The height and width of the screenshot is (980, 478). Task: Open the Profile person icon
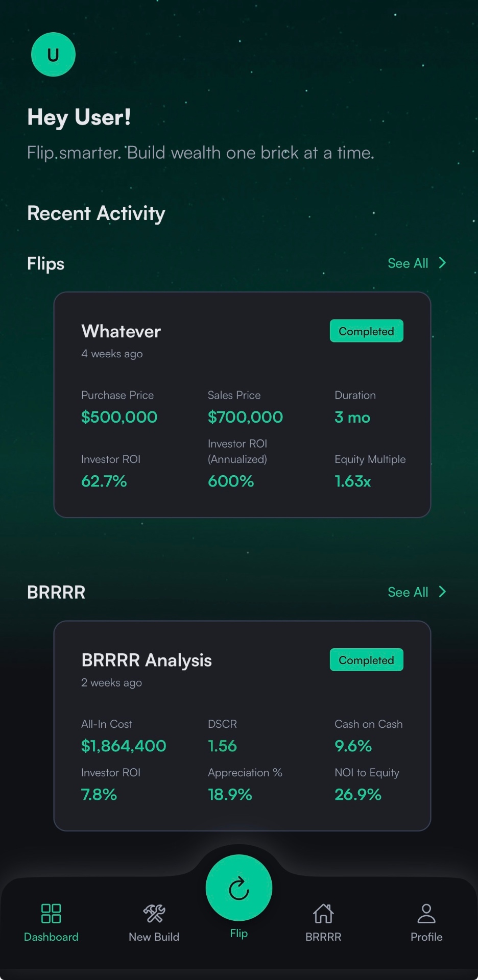tap(426, 913)
